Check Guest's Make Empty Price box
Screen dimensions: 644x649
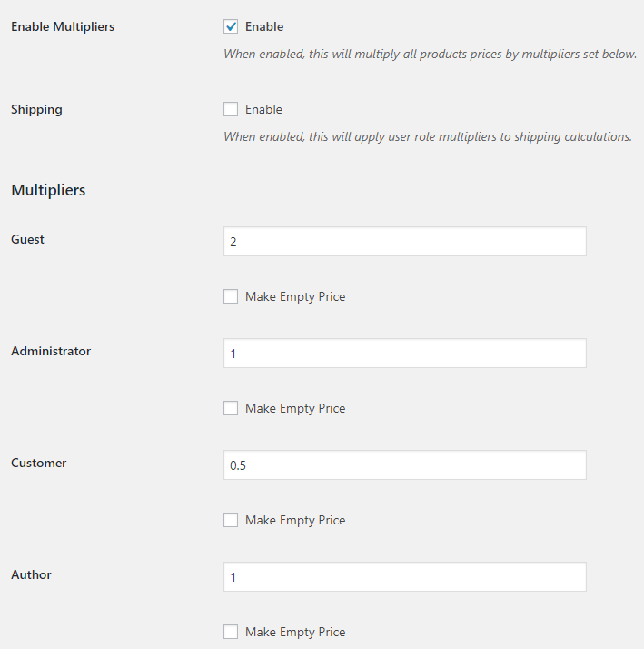coord(231,296)
